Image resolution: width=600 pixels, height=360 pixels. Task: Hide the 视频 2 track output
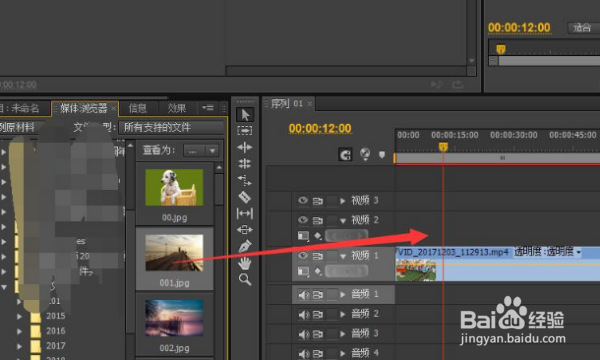click(x=303, y=220)
